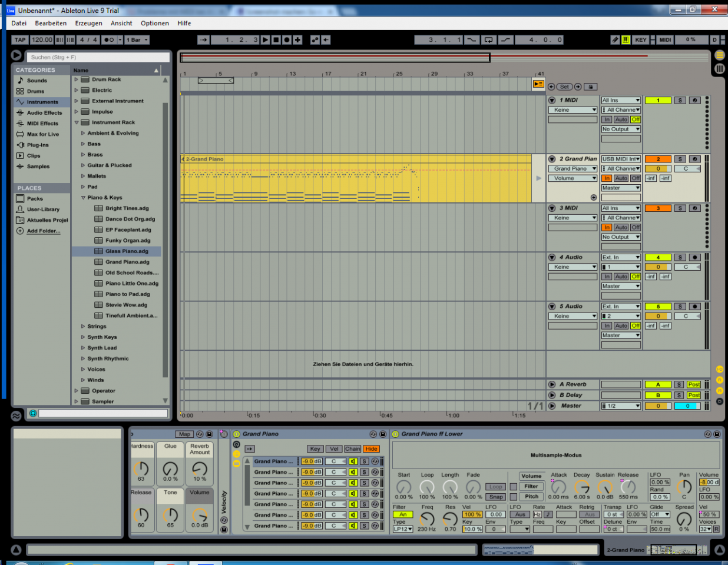Open the USB MIDI input dropdown

(621, 159)
